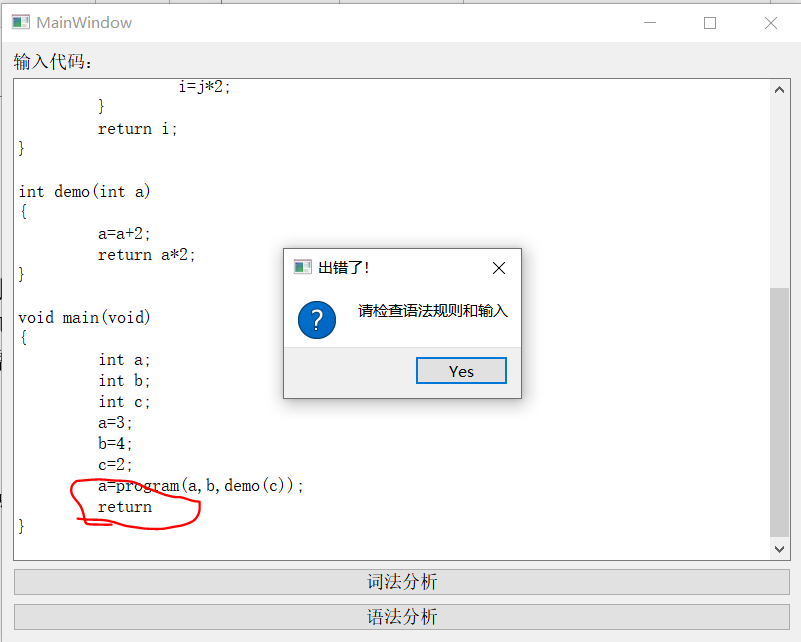The height and width of the screenshot is (642, 801).
Task: Run 词法分析 lexical analysis
Action: pos(402,582)
